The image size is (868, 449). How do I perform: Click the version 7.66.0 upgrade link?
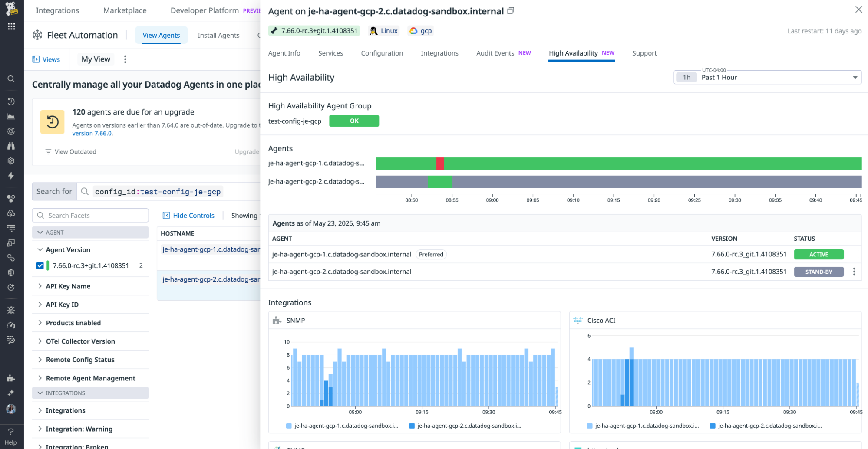tap(92, 133)
